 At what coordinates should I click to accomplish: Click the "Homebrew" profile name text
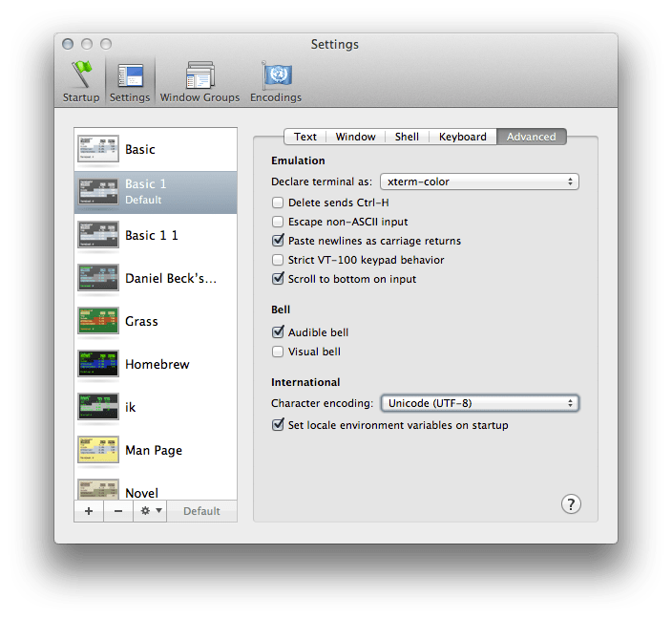(157, 364)
